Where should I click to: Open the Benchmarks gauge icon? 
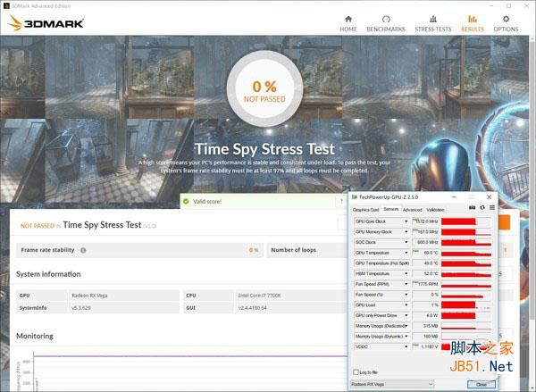(x=386, y=19)
